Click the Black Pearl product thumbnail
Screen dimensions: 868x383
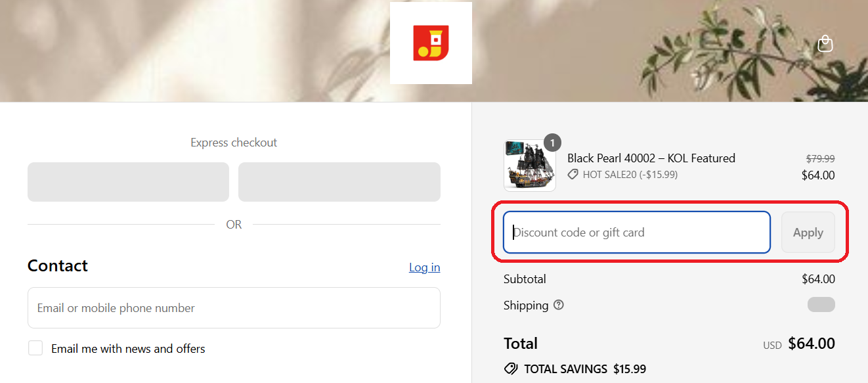pyautogui.click(x=529, y=166)
